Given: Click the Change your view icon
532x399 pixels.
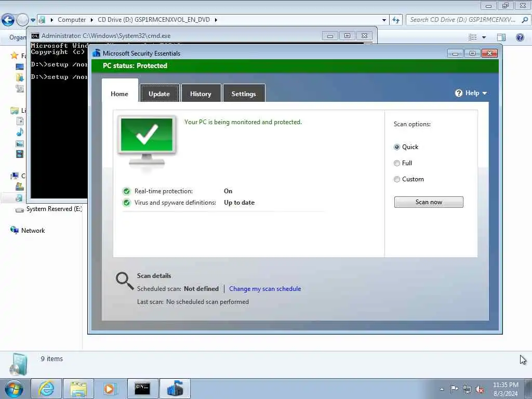Looking at the screenshot, I should (x=473, y=37).
